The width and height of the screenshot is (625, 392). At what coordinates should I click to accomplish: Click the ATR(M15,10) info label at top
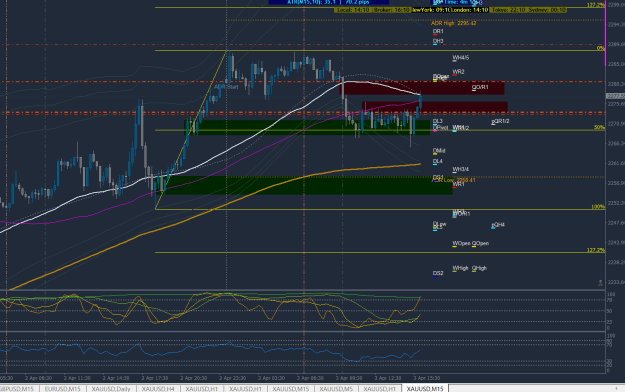(x=328, y=2)
